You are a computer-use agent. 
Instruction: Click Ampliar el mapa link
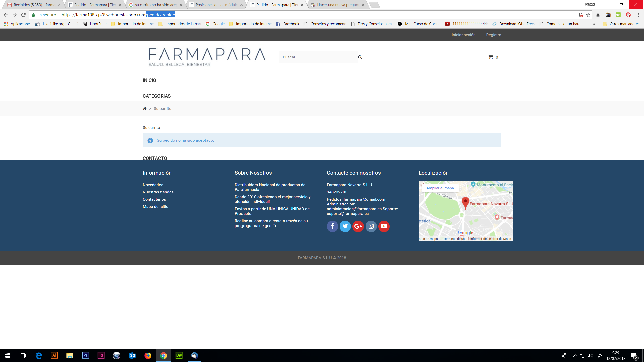pos(440,188)
